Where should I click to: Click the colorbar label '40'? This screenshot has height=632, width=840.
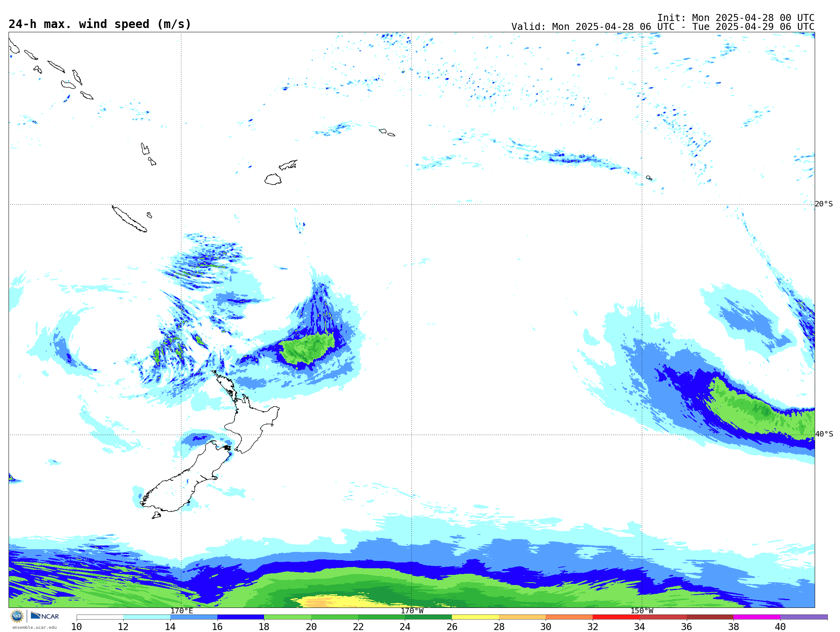pyautogui.click(x=780, y=627)
